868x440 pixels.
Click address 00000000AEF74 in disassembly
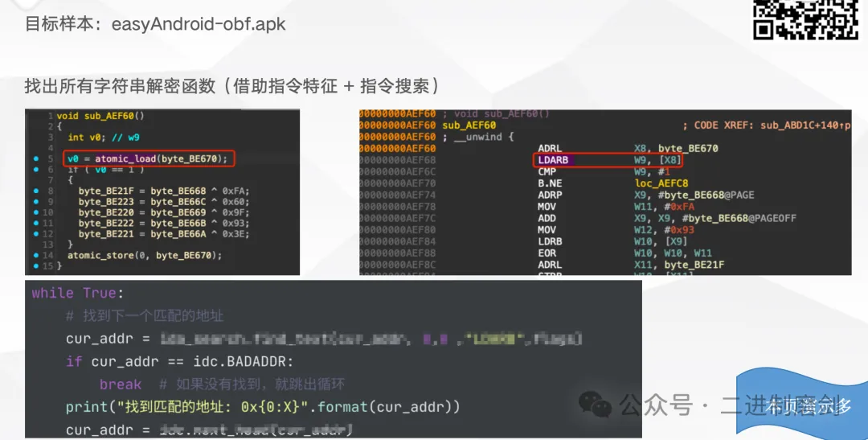tap(398, 195)
